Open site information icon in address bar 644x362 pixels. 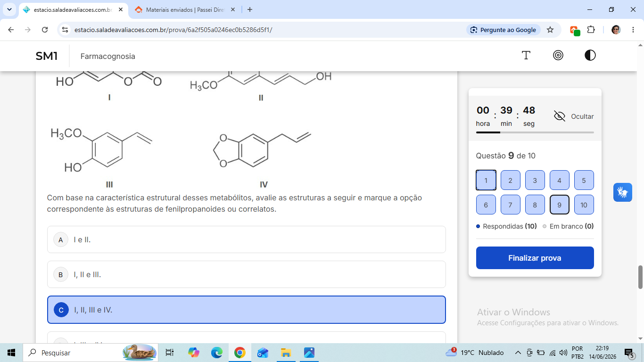[66, 30]
